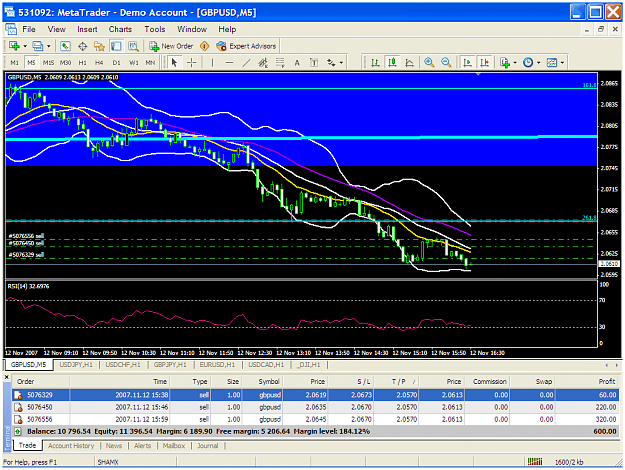This screenshot has width=625, height=470.
Task: Click the Periods clock icon
Action: tap(528, 63)
